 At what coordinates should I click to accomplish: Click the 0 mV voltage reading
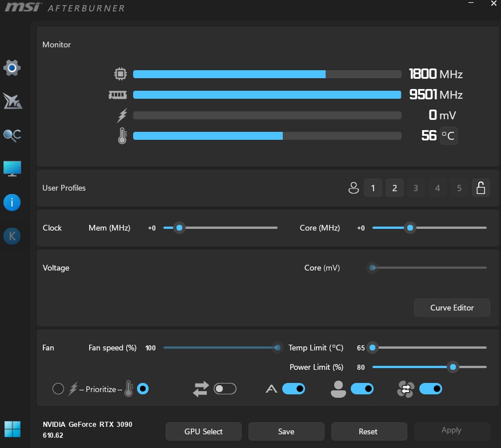coord(442,115)
